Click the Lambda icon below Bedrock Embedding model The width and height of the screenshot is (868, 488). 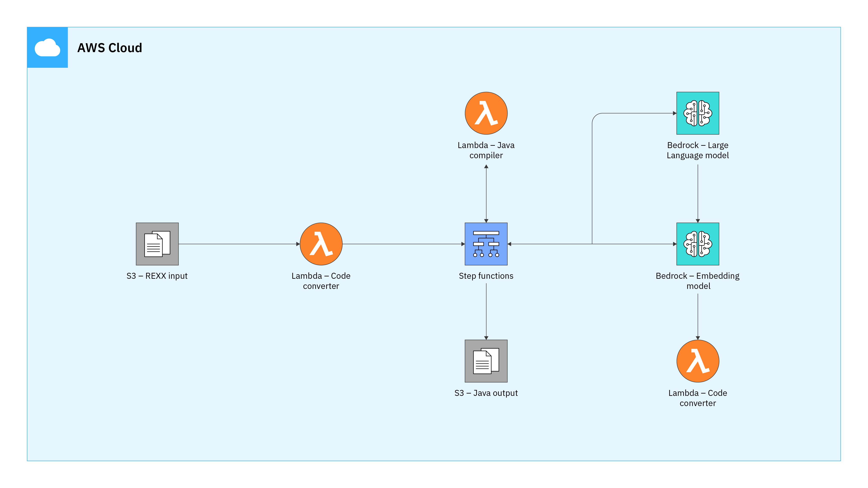pyautogui.click(x=698, y=361)
